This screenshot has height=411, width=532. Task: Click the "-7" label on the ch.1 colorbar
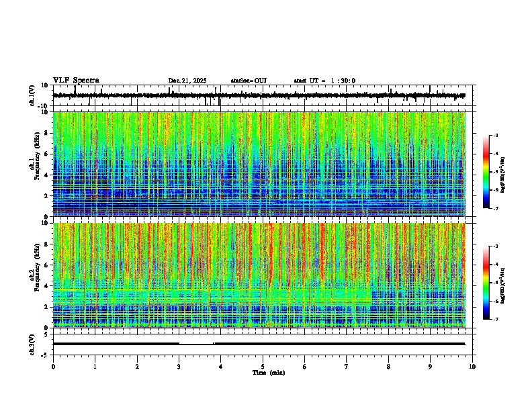coord(496,208)
